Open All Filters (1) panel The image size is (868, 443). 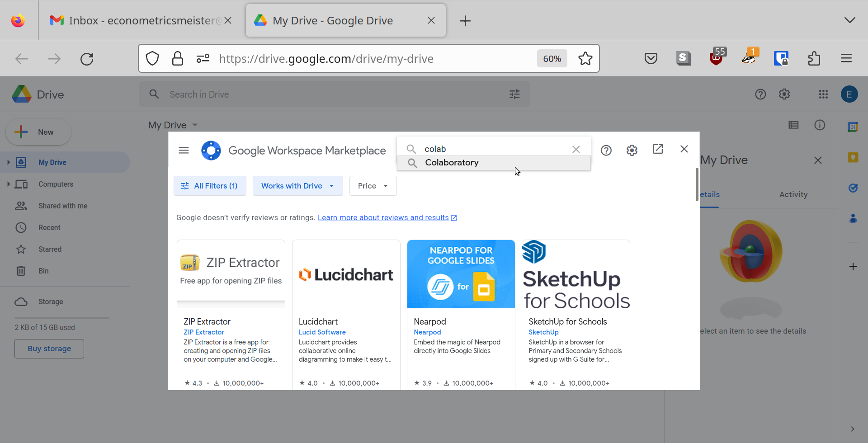coord(210,186)
